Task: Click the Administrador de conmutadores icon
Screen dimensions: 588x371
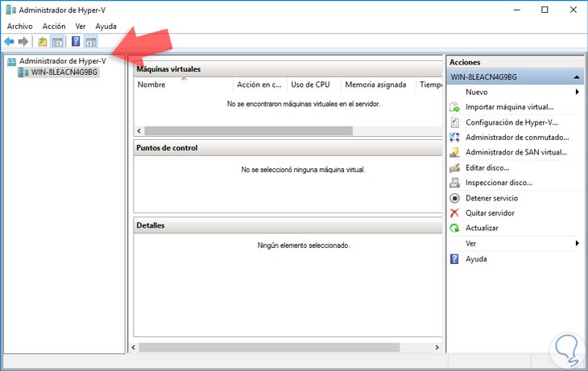Action: [x=454, y=137]
